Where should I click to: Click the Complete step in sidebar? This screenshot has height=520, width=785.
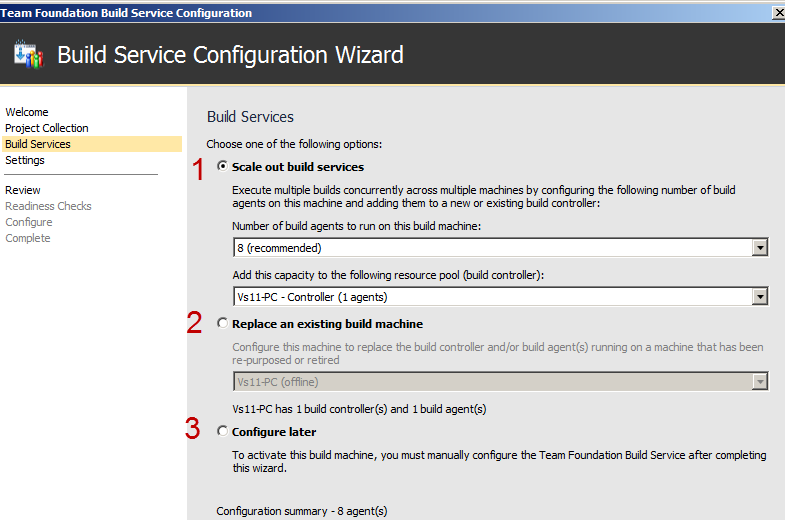tap(28, 238)
